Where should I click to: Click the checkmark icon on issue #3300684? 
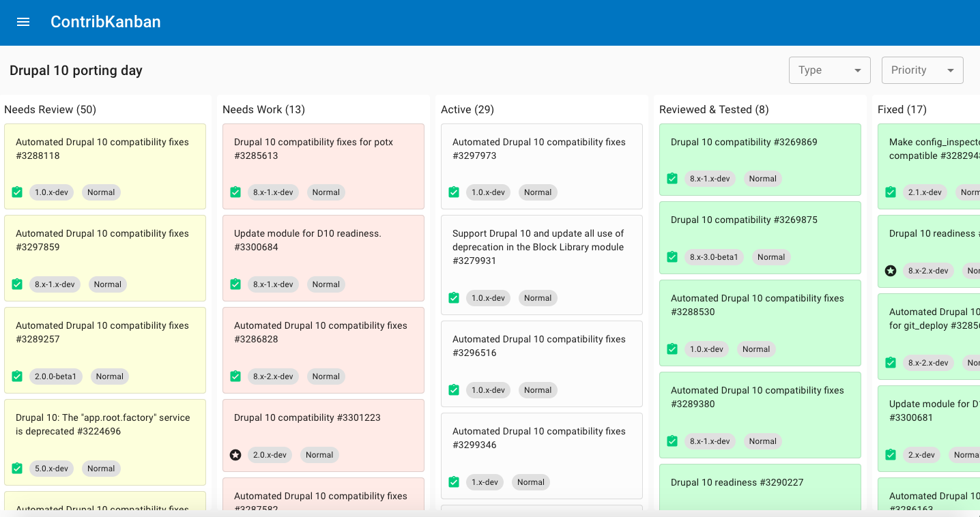click(235, 284)
